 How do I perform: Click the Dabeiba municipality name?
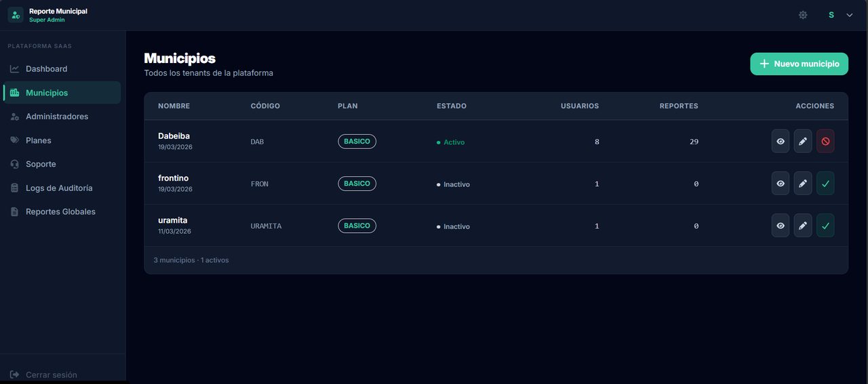tap(174, 136)
